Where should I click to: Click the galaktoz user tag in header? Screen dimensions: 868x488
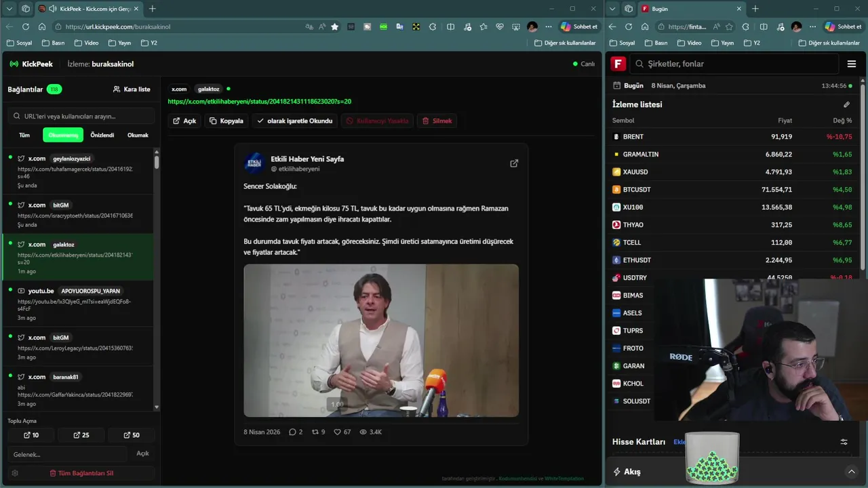(208, 89)
